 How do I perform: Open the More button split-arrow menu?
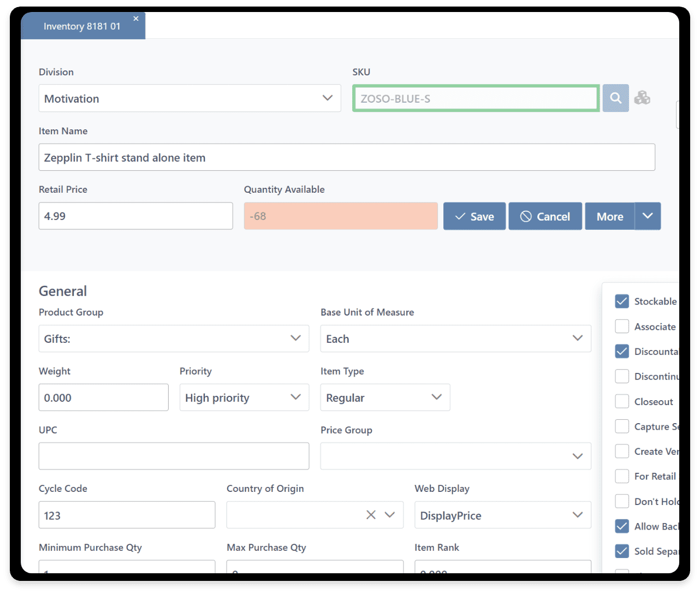click(648, 216)
